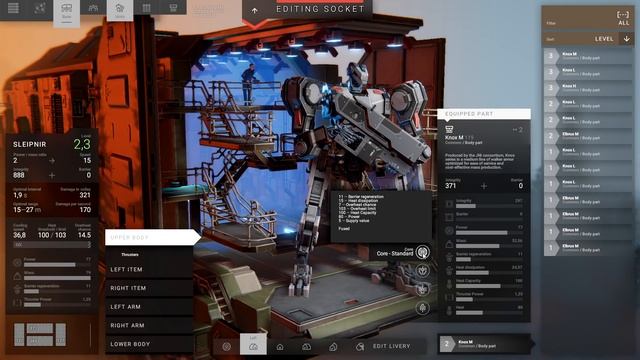Open the pilots roster tab icon
The height and width of the screenshot is (360, 640).
tap(93, 8)
